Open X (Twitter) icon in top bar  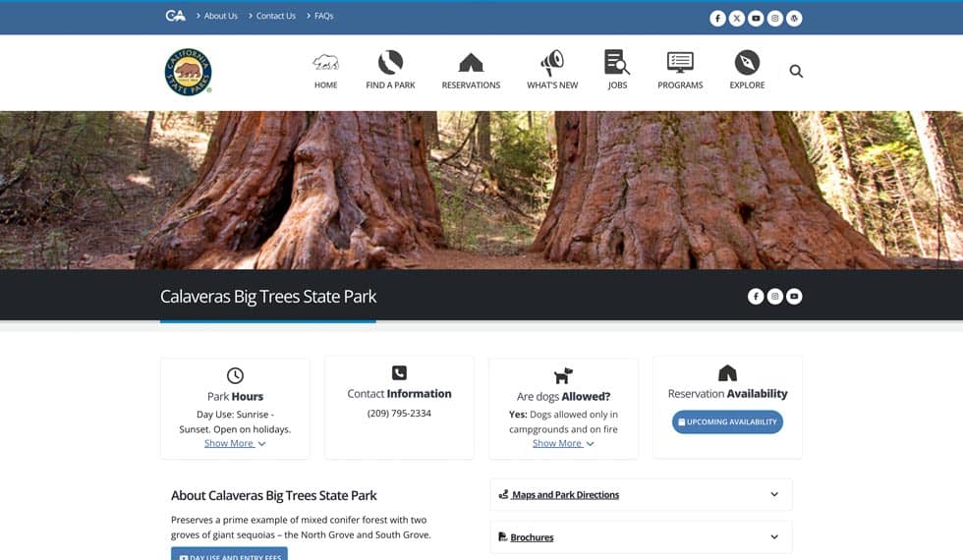pyautogui.click(x=736, y=19)
